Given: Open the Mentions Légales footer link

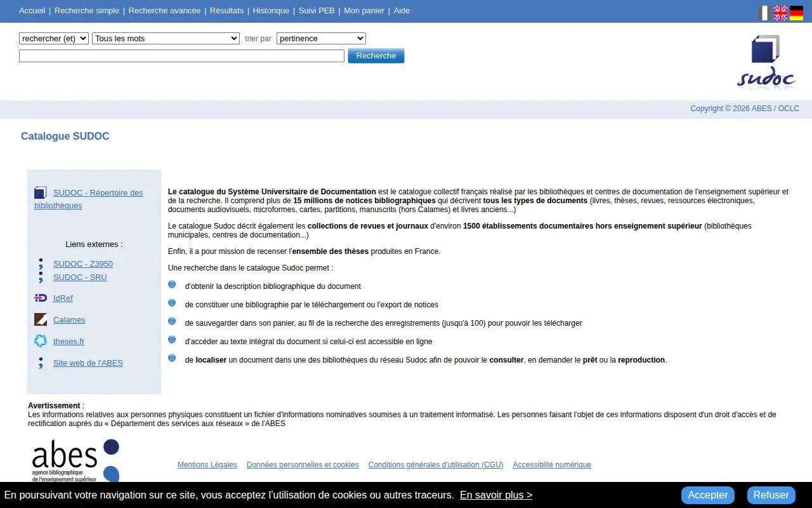Looking at the screenshot, I should click(207, 465).
